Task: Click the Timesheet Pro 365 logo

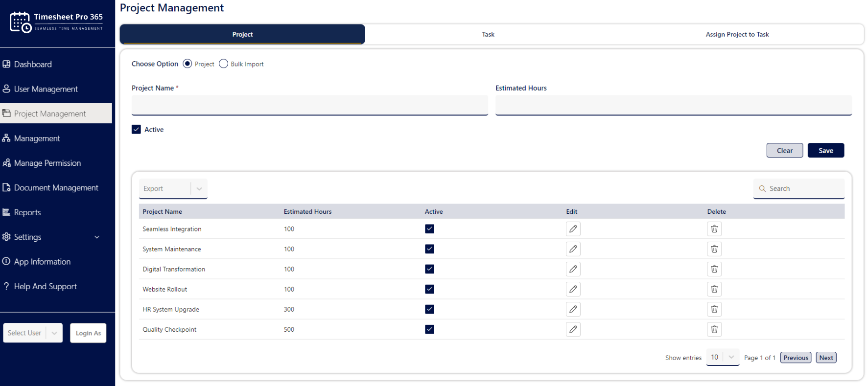Action: (56, 22)
